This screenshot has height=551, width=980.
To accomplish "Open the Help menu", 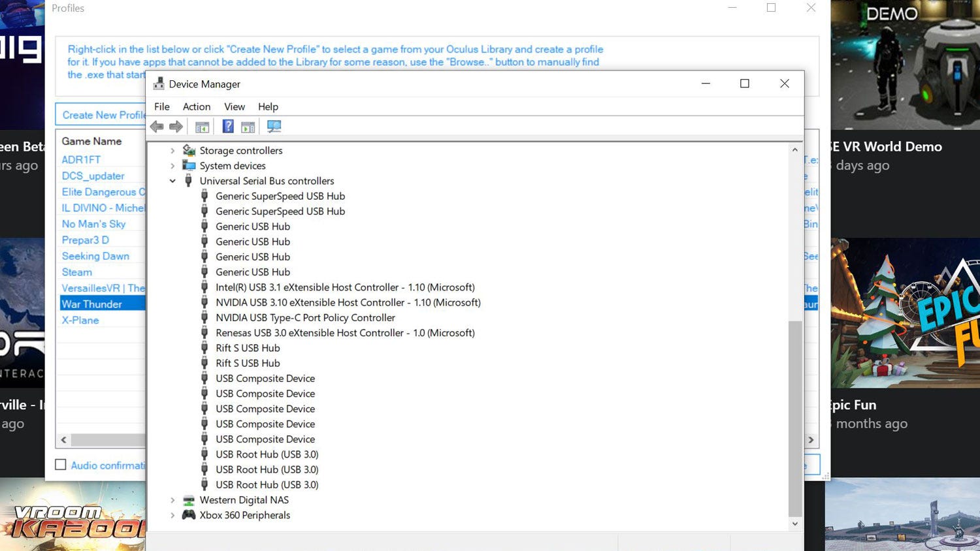I will click(268, 106).
